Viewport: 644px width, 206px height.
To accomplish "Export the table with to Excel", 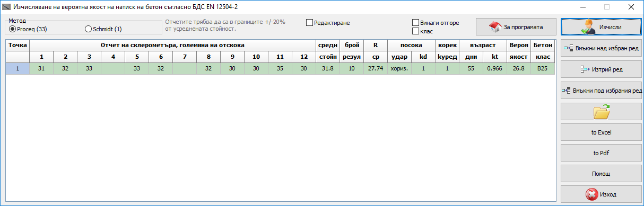I will click(601, 132).
